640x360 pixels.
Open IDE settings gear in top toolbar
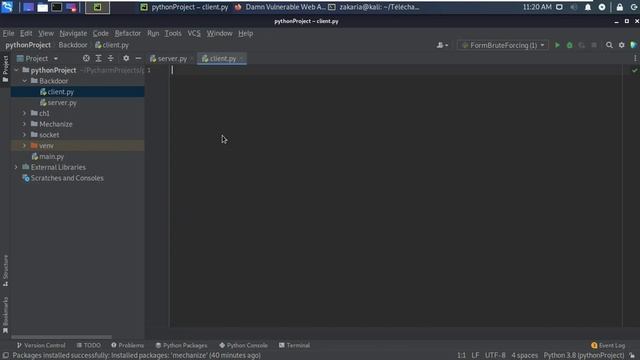[x=621, y=45]
